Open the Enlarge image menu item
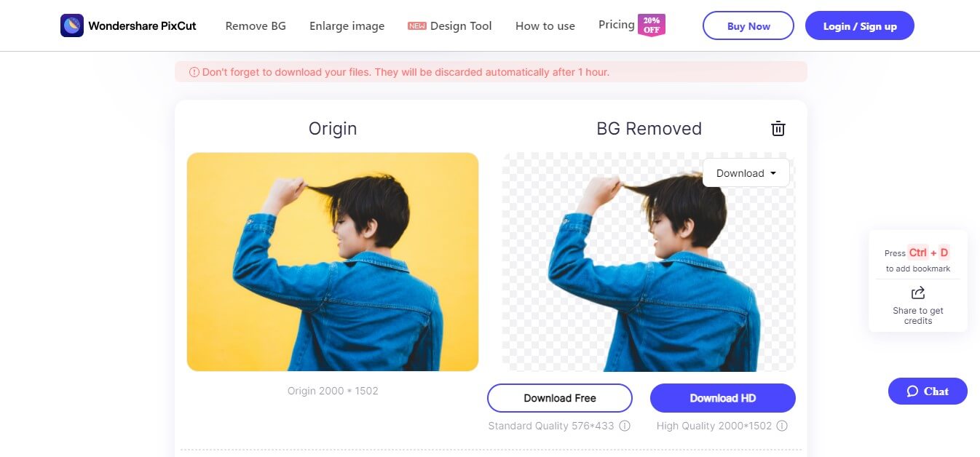Screen dimensions: 980x457 (347, 26)
